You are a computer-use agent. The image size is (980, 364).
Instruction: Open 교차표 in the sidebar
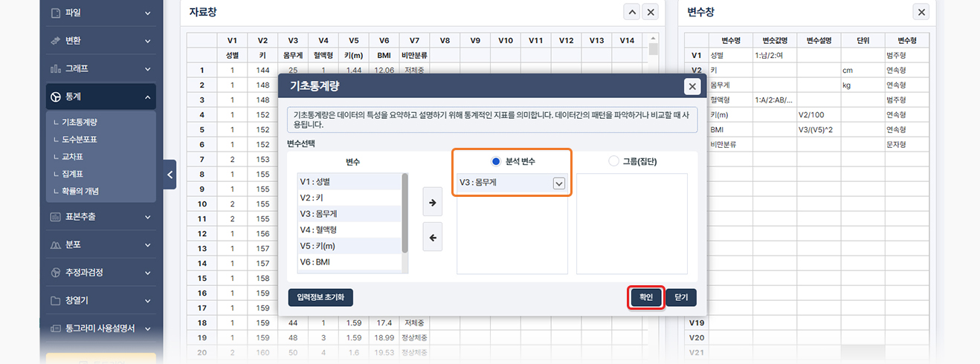tap(73, 157)
